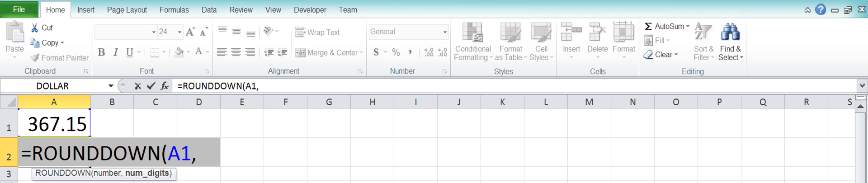This screenshot has width=868, height=183.
Task: Expand the formula bar
Action: (x=862, y=85)
